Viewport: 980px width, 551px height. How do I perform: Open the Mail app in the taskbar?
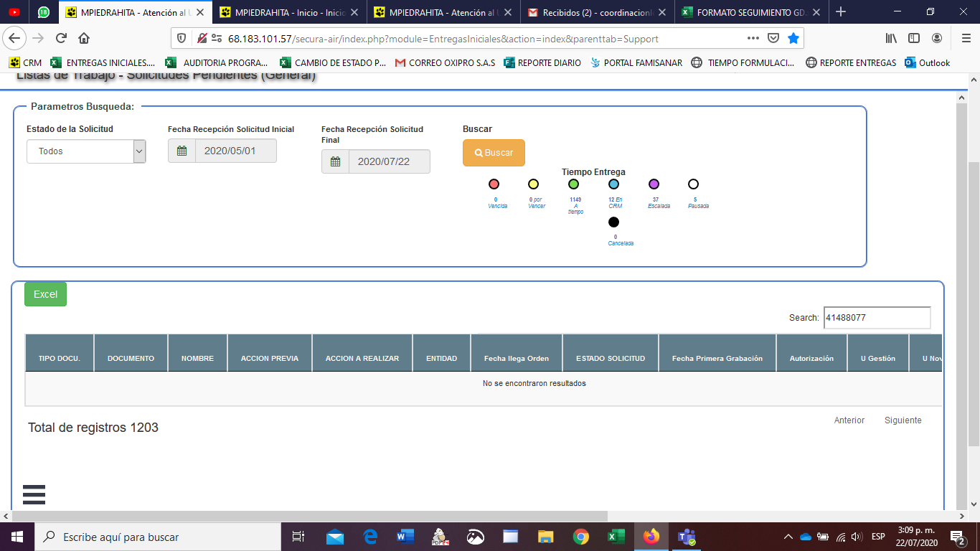click(335, 537)
